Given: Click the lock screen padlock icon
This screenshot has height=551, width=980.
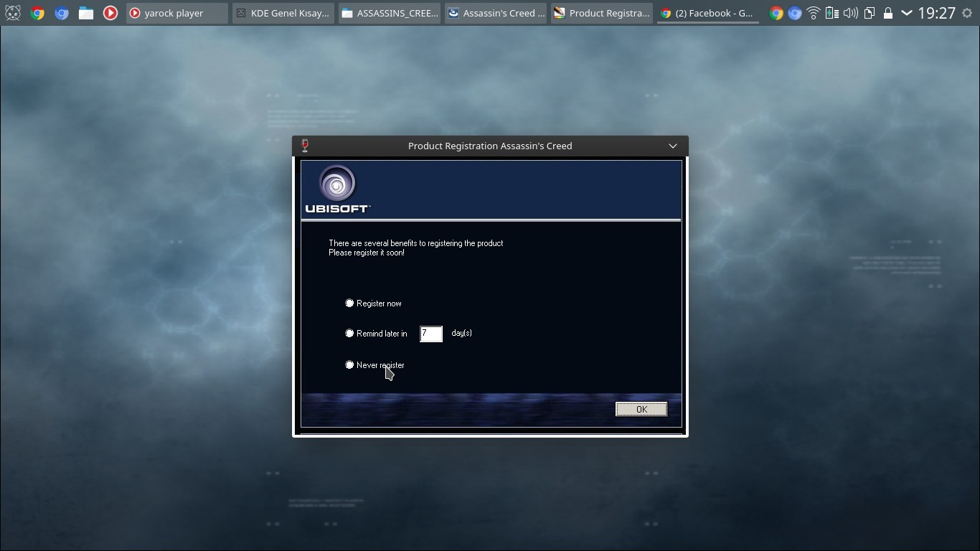Looking at the screenshot, I should (x=888, y=13).
